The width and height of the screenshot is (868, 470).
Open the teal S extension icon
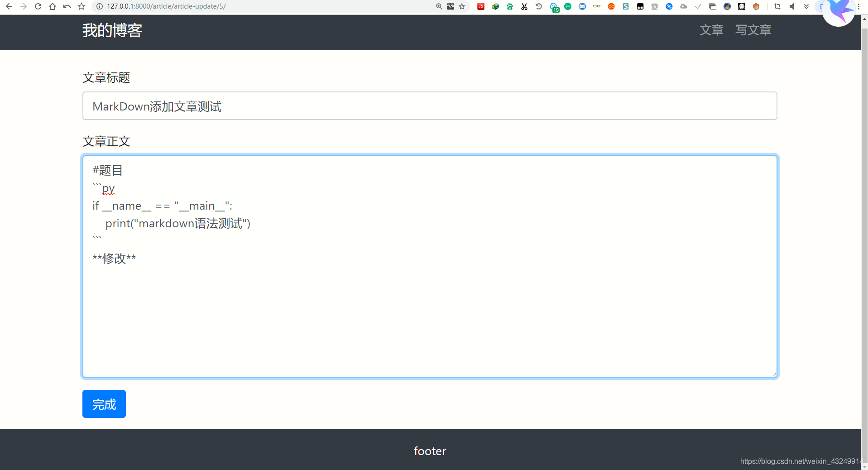point(626,6)
